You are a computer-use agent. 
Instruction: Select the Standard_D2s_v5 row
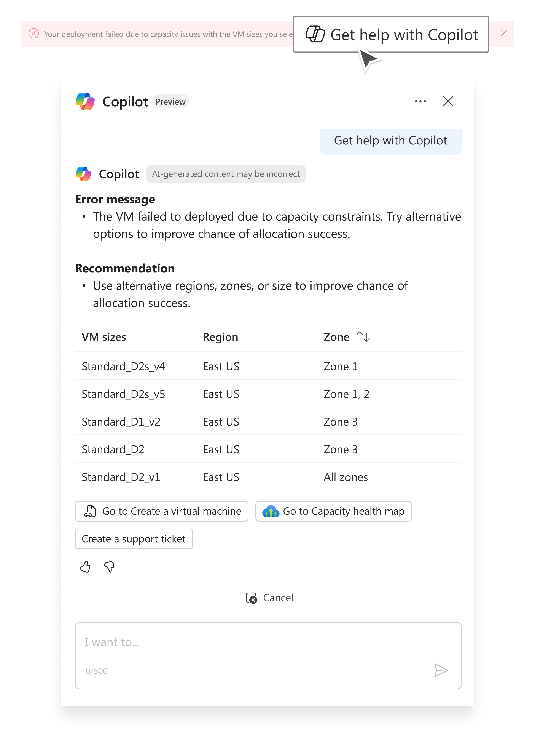click(268, 394)
